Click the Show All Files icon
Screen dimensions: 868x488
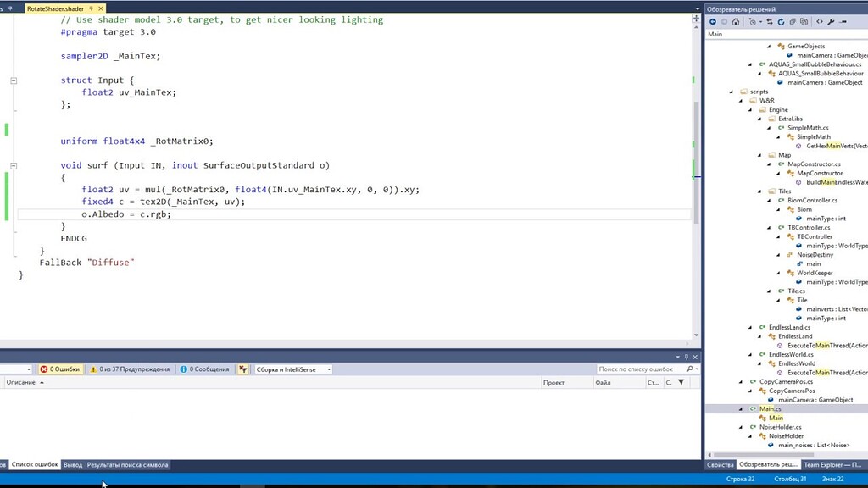pos(793,21)
